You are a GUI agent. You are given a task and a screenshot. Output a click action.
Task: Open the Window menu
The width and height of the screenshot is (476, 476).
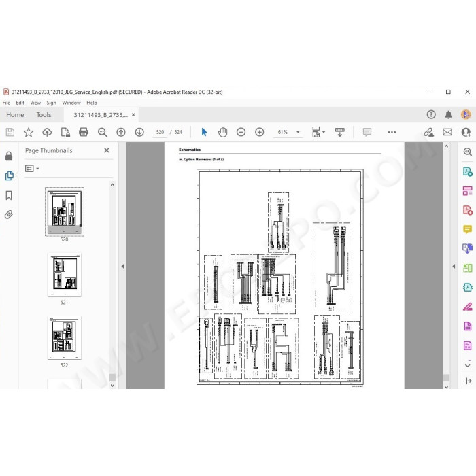(71, 103)
